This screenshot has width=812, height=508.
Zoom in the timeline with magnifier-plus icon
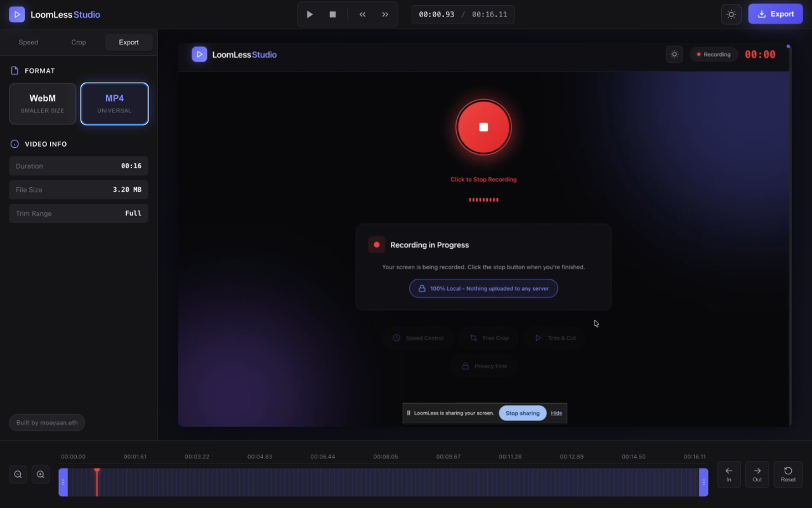(40, 474)
